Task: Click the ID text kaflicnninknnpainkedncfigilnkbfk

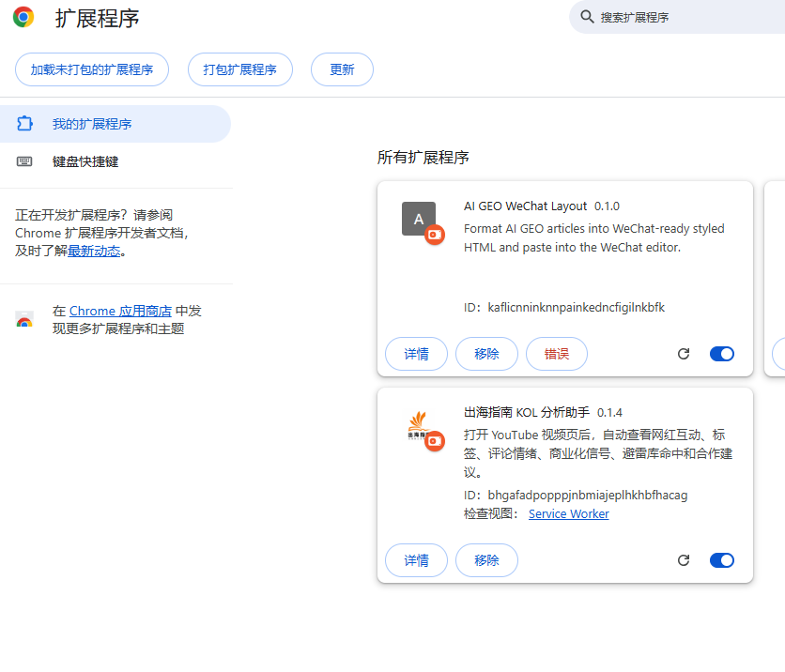Action: pos(577,307)
